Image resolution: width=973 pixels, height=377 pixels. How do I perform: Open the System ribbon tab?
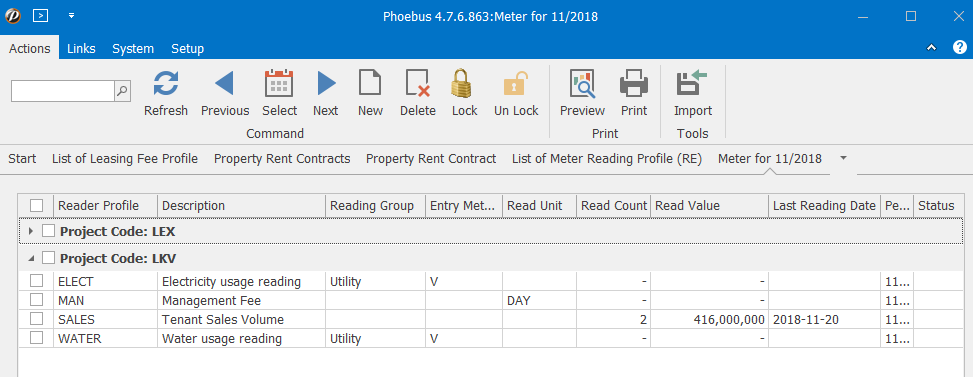coord(133,48)
